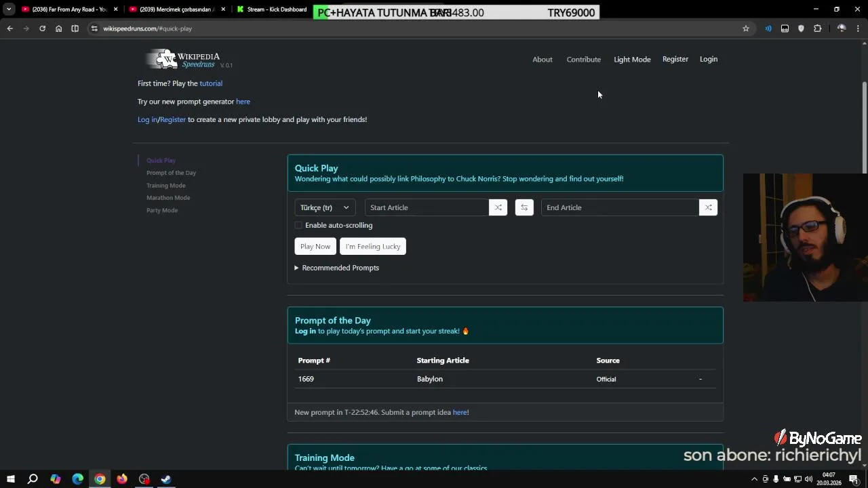Viewport: 868px width, 488px height.
Task: Click I'm Feeling Lucky button
Action: [x=373, y=247]
